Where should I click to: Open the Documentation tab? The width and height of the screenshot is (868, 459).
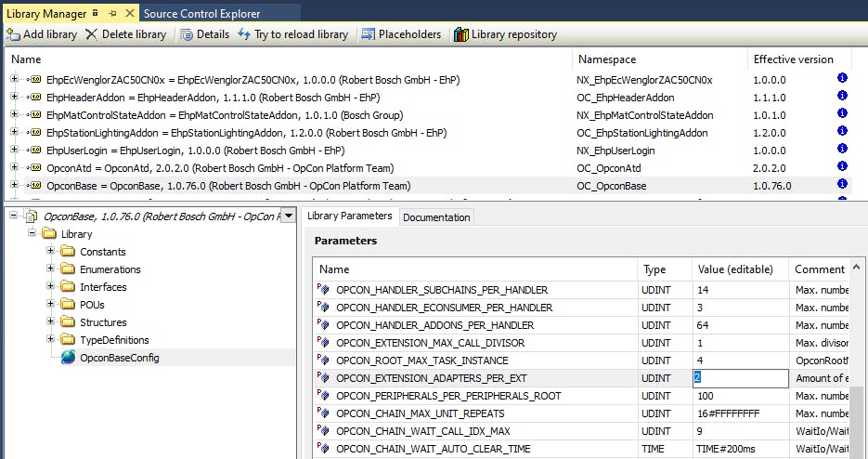tap(436, 217)
